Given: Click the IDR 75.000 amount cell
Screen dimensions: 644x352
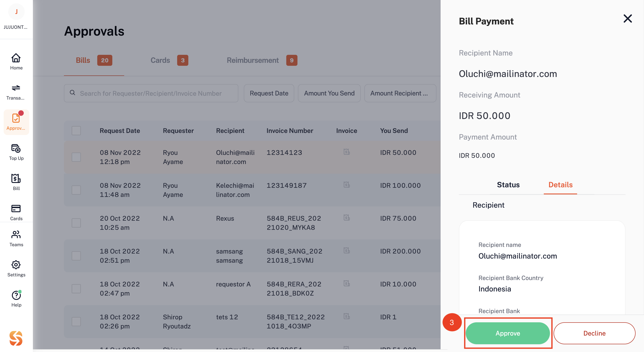Looking at the screenshot, I should [x=398, y=218].
